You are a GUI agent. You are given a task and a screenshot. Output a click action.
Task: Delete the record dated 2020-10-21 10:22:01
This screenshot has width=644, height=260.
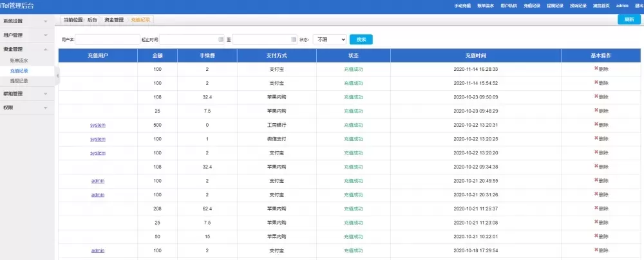(x=601, y=237)
